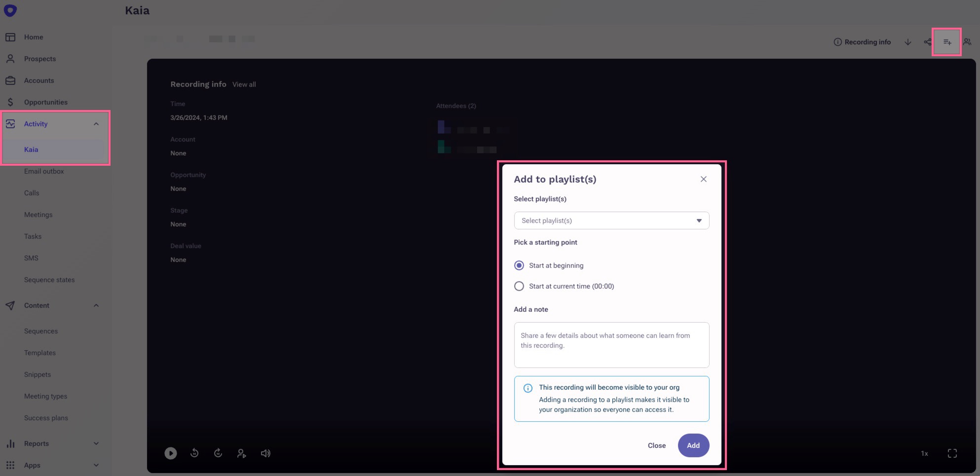Viewport: 980px width, 476px height.
Task: Click the Activity section icon
Action: 10,124
